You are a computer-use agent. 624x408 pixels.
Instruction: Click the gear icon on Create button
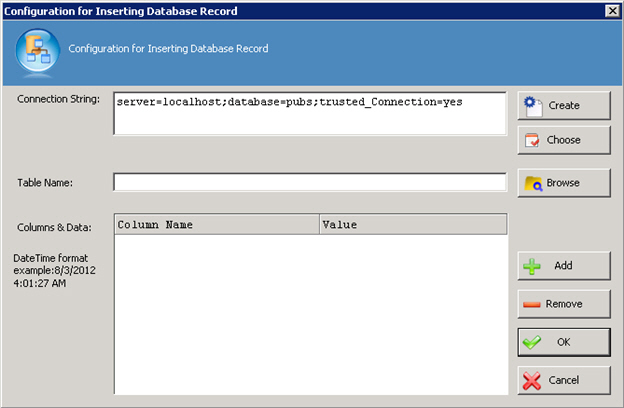[534, 104]
